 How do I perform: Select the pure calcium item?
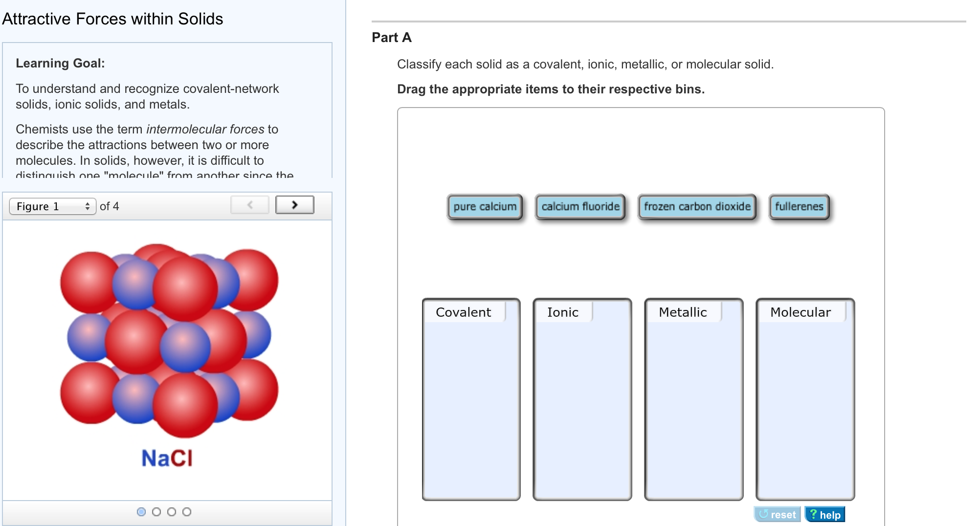(484, 206)
